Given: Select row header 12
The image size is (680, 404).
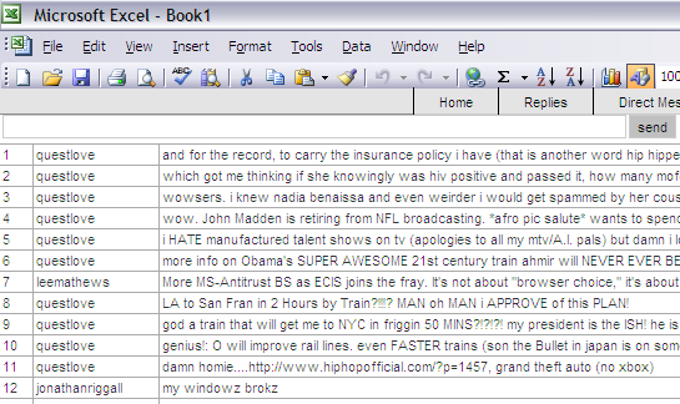Looking at the screenshot, I should tap(16, 388).
